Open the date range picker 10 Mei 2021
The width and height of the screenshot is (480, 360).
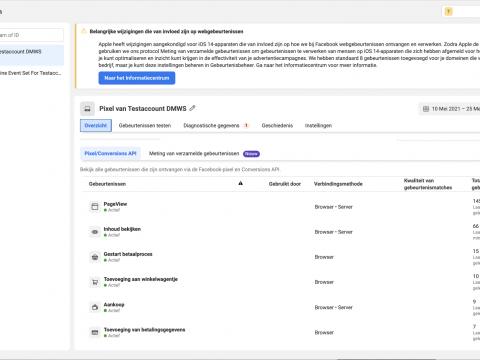(449, 109)
